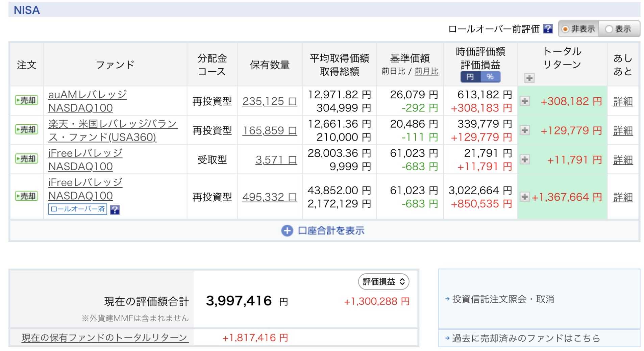644x351 pixels.
Task: Click the total valuation 3,997,416 円
Action: 247,301
